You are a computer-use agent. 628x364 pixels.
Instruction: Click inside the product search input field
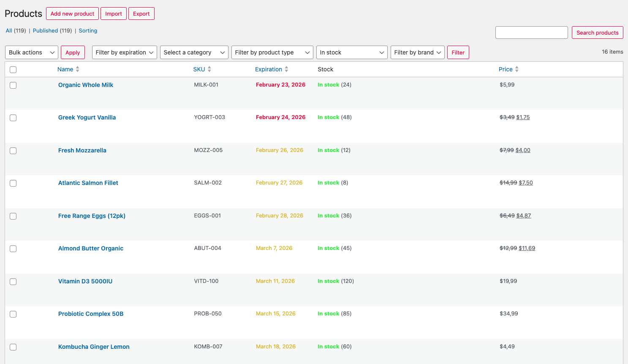point(531,32)
